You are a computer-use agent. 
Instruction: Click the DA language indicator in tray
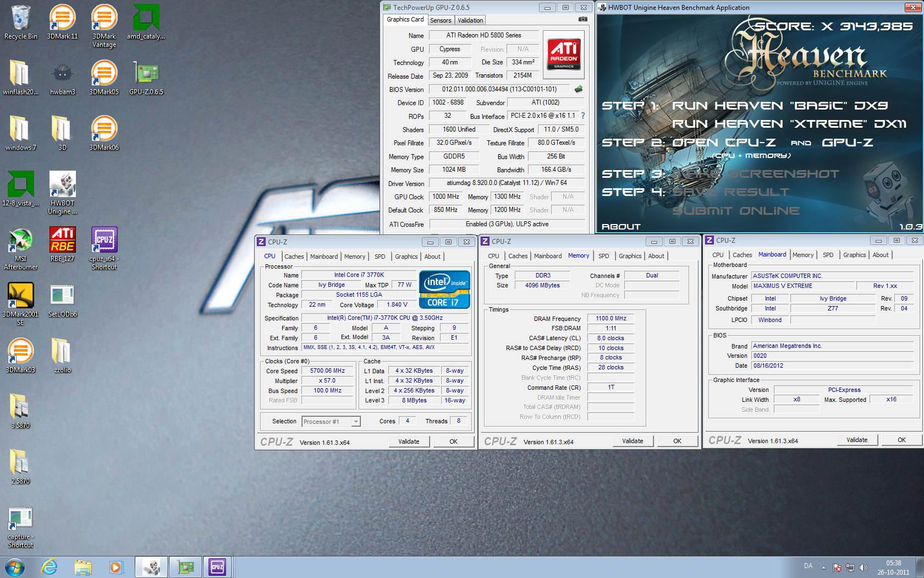coord(808,566)
